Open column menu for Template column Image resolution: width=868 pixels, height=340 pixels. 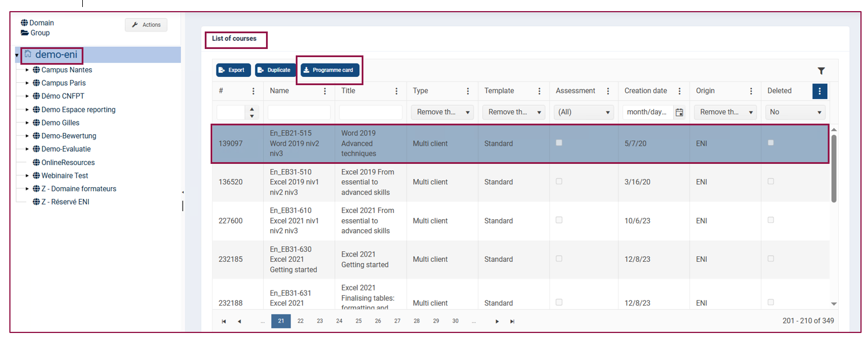540,91
